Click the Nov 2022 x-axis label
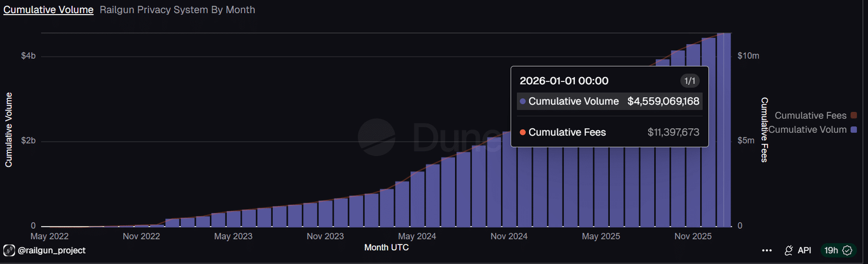868x264 pixels. click(x=141, y=236)
